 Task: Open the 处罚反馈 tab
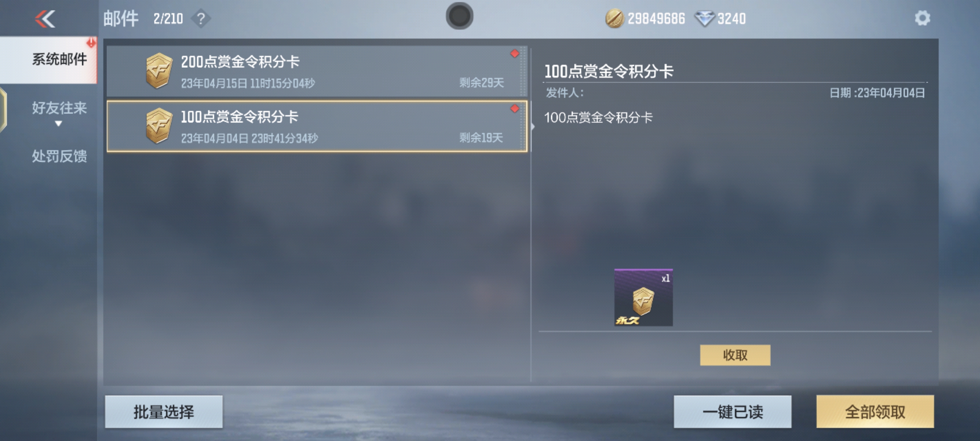pyautogui.click(x=59, y=156)
